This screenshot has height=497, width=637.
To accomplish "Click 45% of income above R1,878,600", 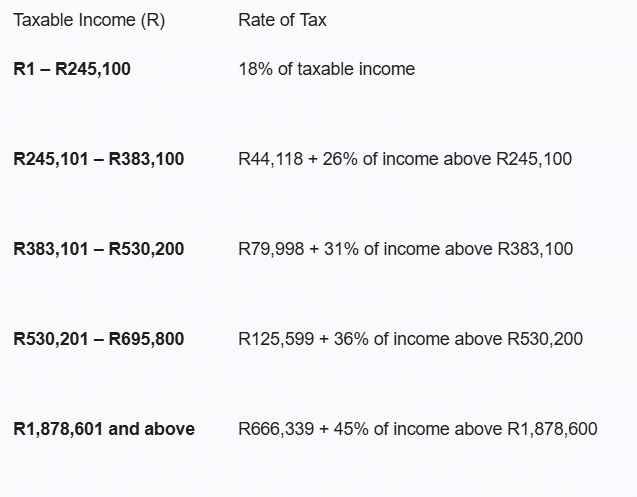I will pos(466,429).
